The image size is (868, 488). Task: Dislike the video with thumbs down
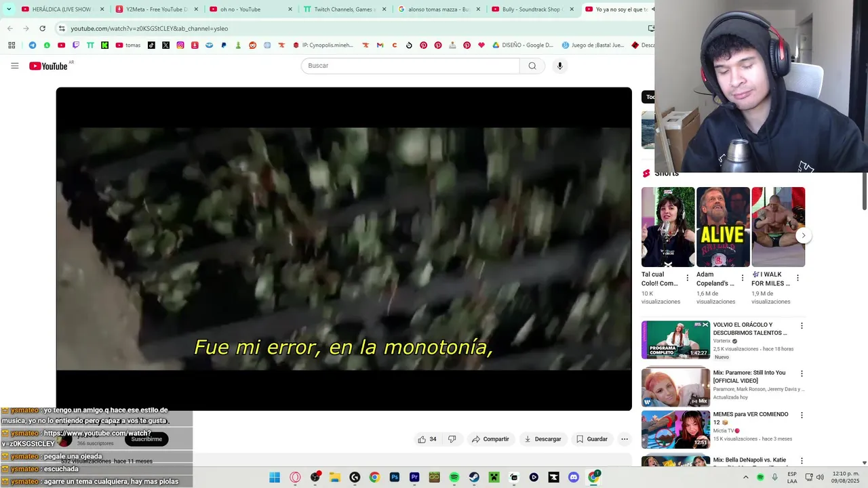pyautogui.click(x=452, y=439)
